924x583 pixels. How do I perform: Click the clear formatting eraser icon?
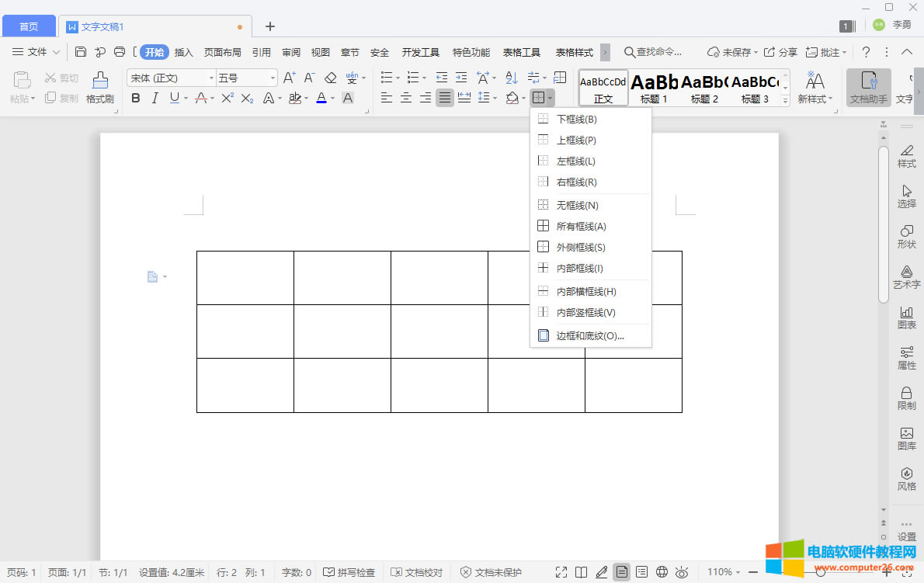coord(331,78)
